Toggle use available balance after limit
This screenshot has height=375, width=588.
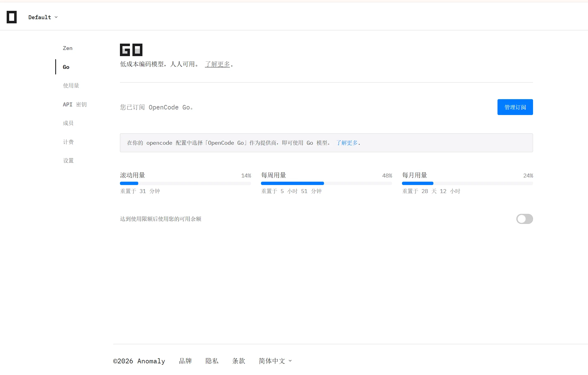524,219
